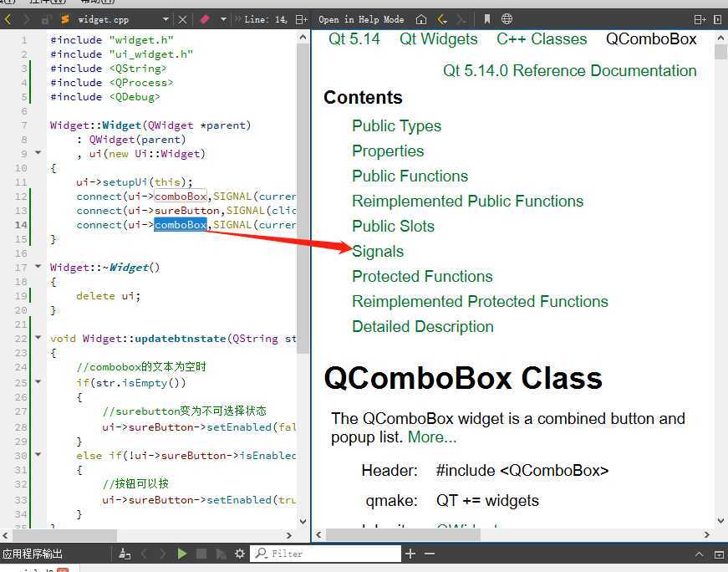728x572 pixels.
Task: Collapse the code fold at line 9
Action: coord(38,152)
